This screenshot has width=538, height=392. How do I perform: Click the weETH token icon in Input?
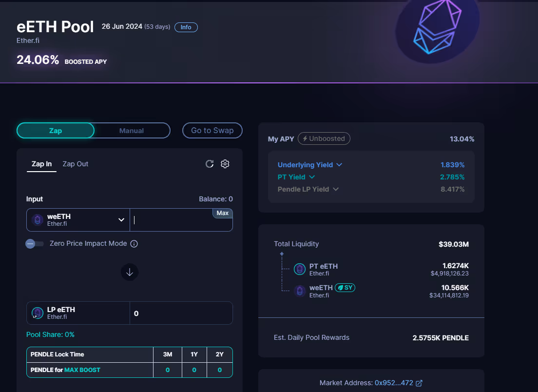pos(38,220)
